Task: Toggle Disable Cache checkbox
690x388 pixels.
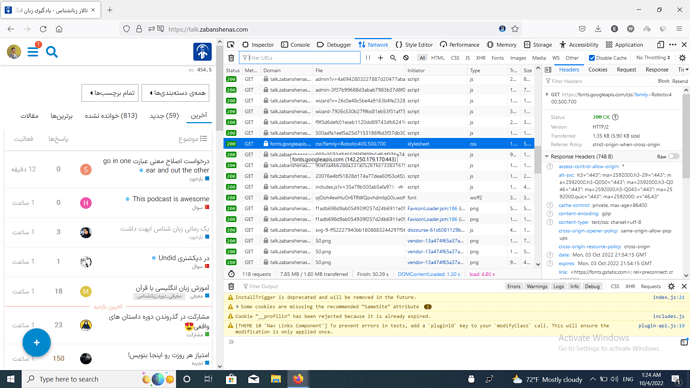Action: 592,58
